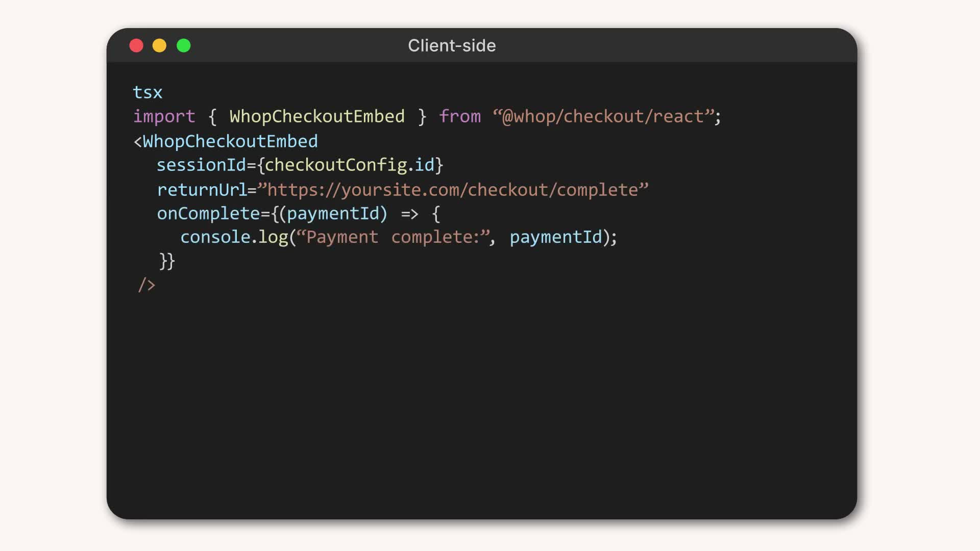This screenshot has width=980, height=551.
Task: Click the "@whop/checkout/react" string
Action: 603,117
